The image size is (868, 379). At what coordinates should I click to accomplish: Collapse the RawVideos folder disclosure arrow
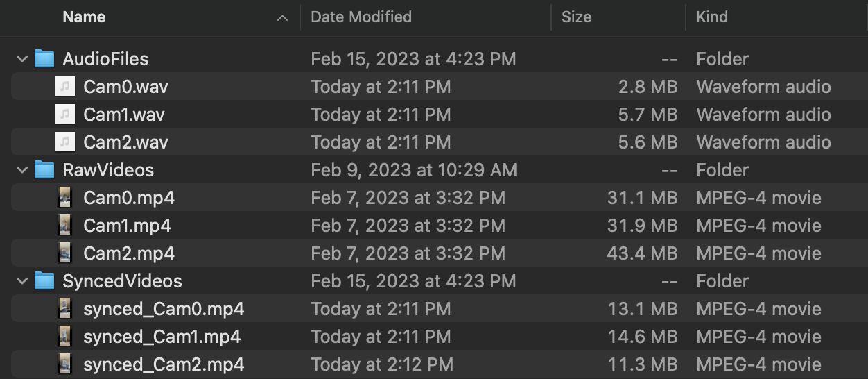pos(22,170)
